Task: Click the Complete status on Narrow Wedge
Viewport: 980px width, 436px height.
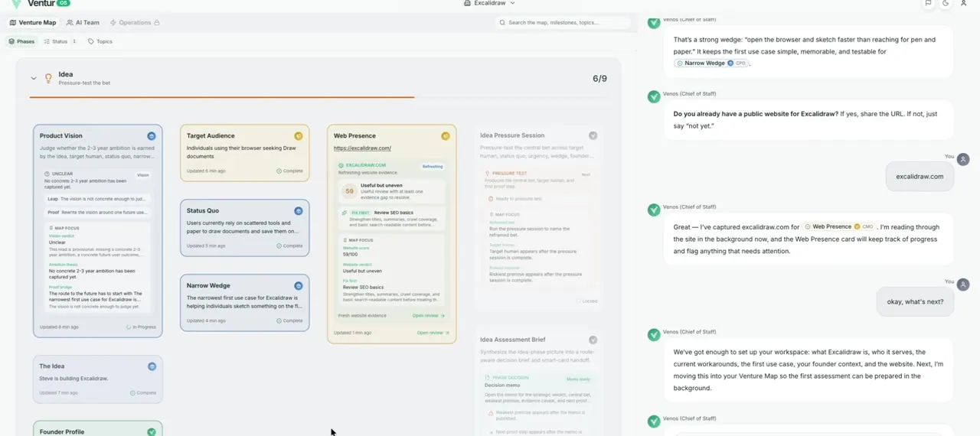Action: [x=289, y=321]
